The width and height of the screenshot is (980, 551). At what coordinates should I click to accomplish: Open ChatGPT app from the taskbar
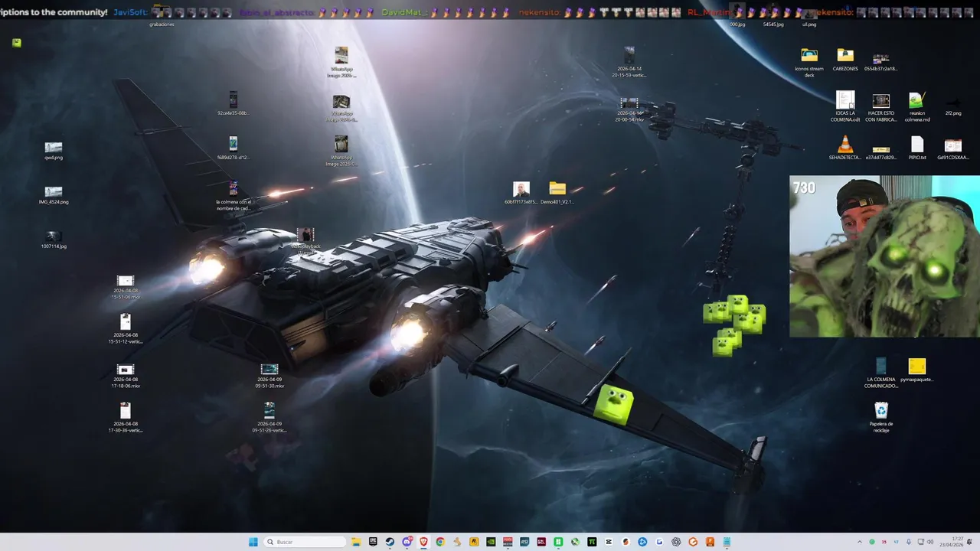[x=676, y=542]
